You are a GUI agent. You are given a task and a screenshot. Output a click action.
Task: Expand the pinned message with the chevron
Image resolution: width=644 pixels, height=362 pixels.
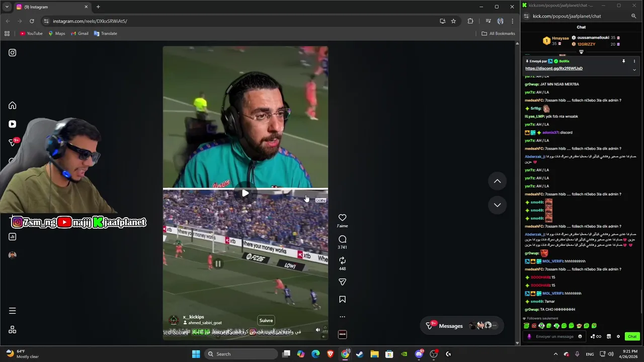tap(634, 70)
